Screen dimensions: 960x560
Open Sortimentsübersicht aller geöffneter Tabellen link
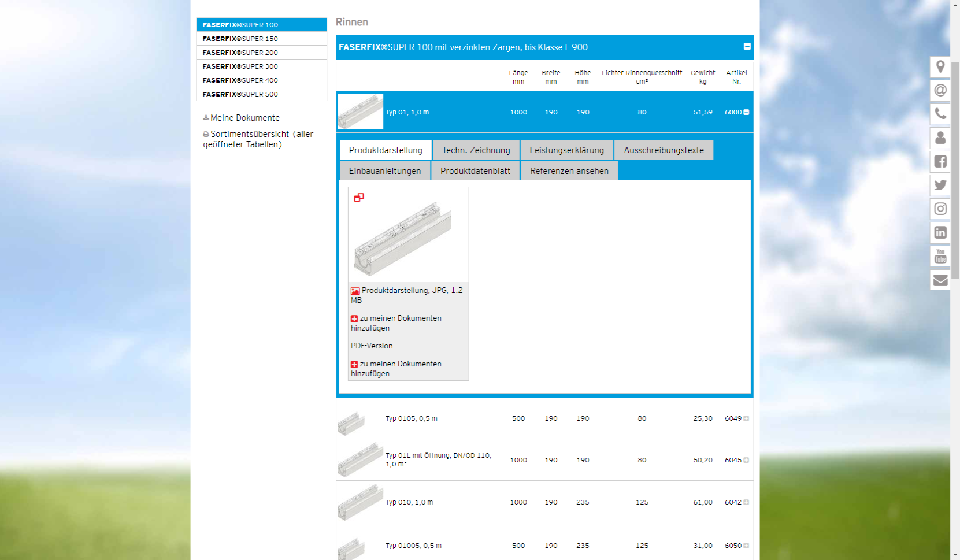(258, 139)
